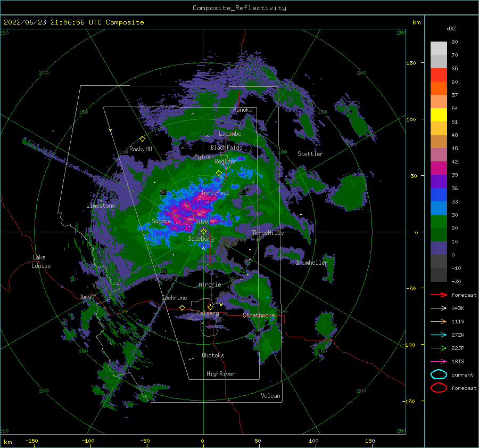Click the red forecast ellipse in legend
Screen dimensions: 479x448
[x=439, y=388]
